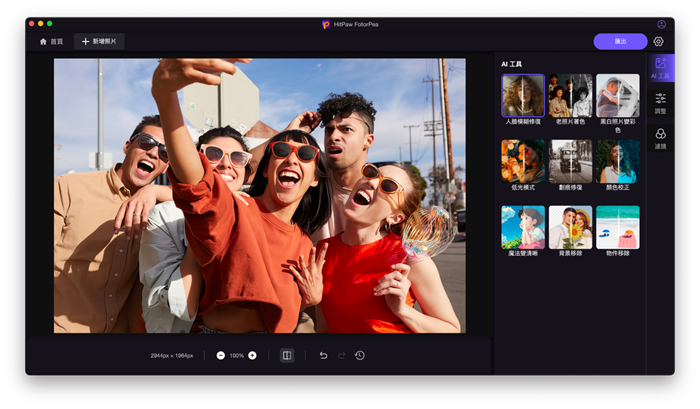
Task: Click the 匯出 export button
Action: pyautogui.click(x=620, y=41)
